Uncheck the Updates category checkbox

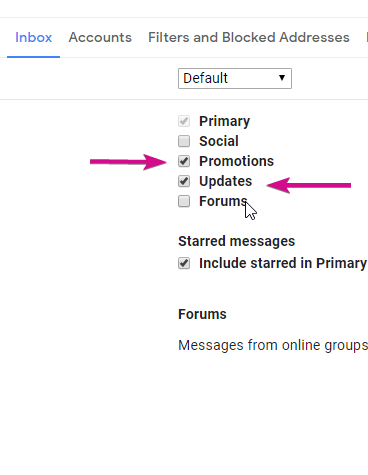(x=184, y=181)
